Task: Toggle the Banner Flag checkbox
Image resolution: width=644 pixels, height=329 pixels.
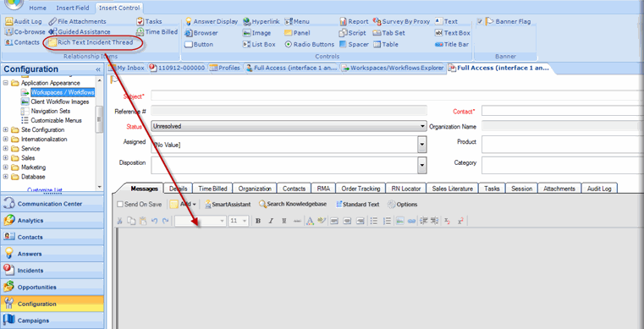Action: tap(480, 21)
